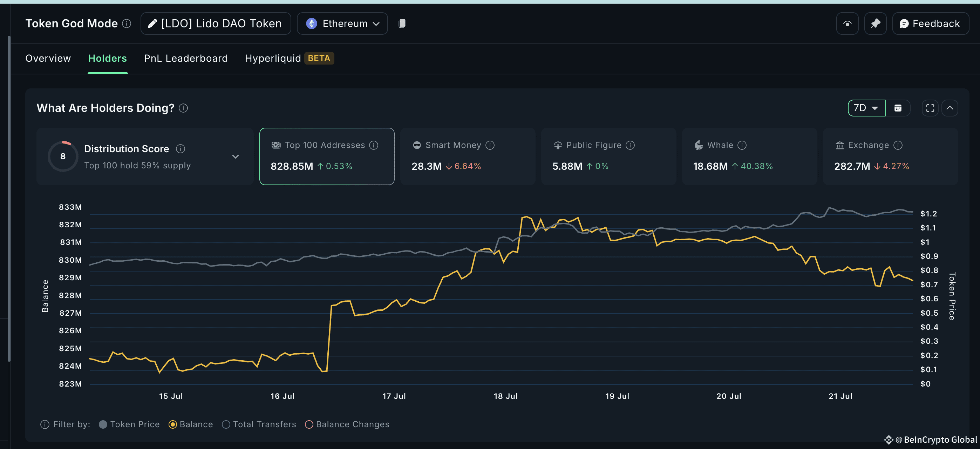Open the calendar date picker icon
Image resolution: width=980 pixels, height=449 pixels.
[x=897, y=108]
